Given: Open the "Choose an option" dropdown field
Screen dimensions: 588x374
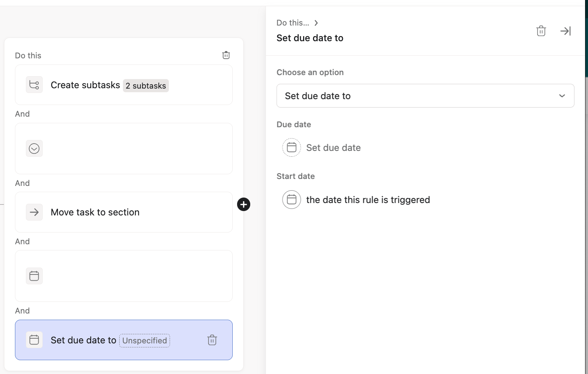Looking at the screenshot, I should [x=419, y=96].
